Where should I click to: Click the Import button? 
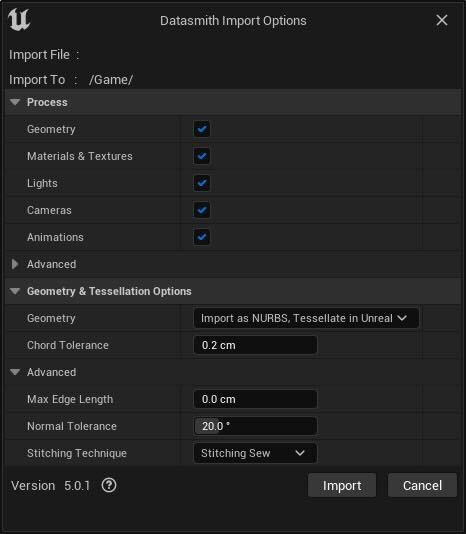(x=342, y=485)
